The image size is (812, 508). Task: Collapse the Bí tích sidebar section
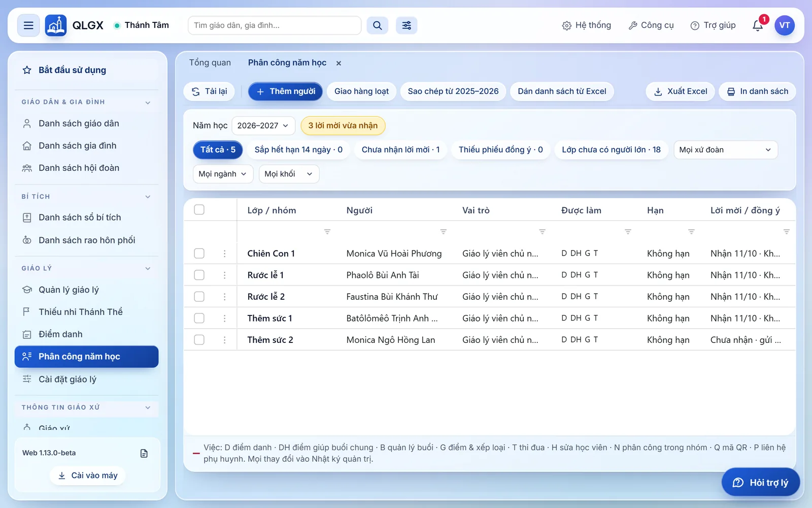pos(86,197)
